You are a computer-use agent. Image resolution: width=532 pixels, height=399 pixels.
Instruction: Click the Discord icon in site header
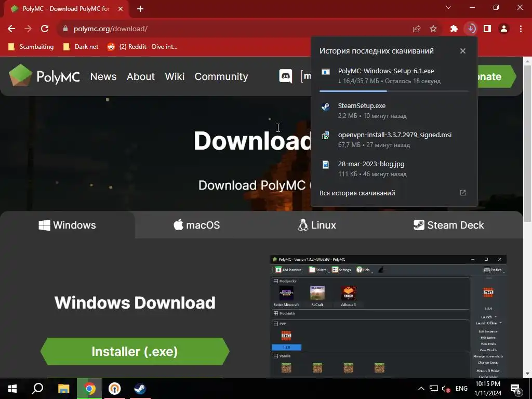tap(286, 76)
